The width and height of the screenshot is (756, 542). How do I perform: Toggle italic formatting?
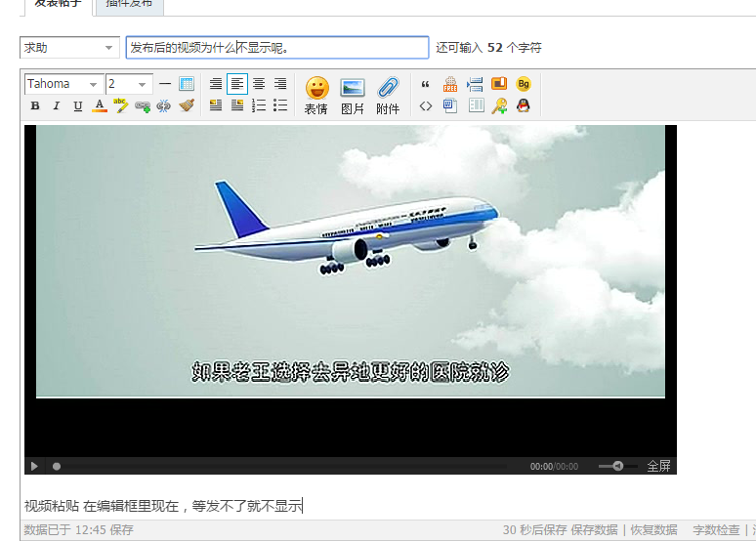tap(57, 105)
